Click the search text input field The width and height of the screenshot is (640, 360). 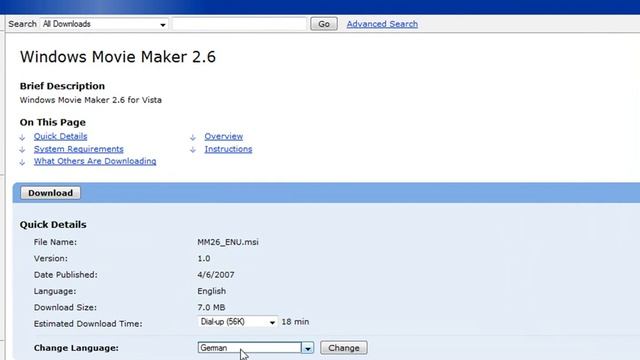[x=239, y=24]
